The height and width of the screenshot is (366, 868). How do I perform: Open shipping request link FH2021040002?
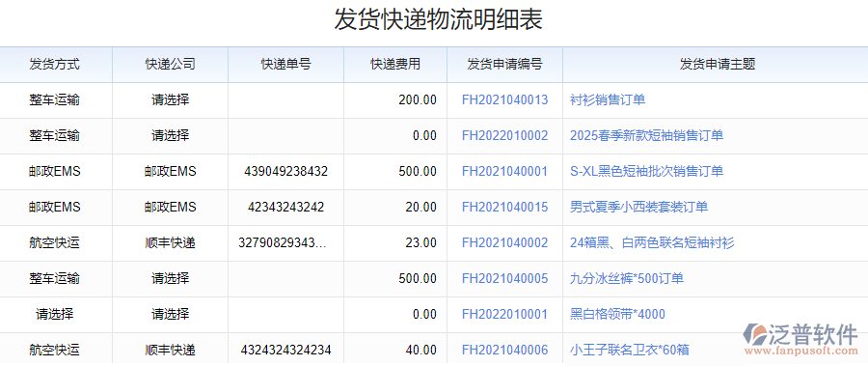pos(504,243)
